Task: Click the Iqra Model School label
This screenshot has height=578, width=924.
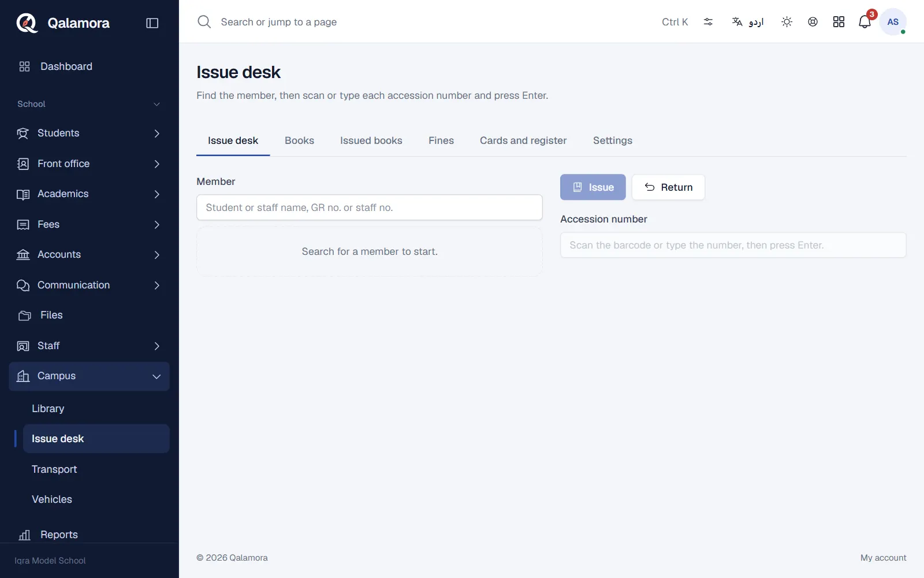Action: [x=50, y=561]
